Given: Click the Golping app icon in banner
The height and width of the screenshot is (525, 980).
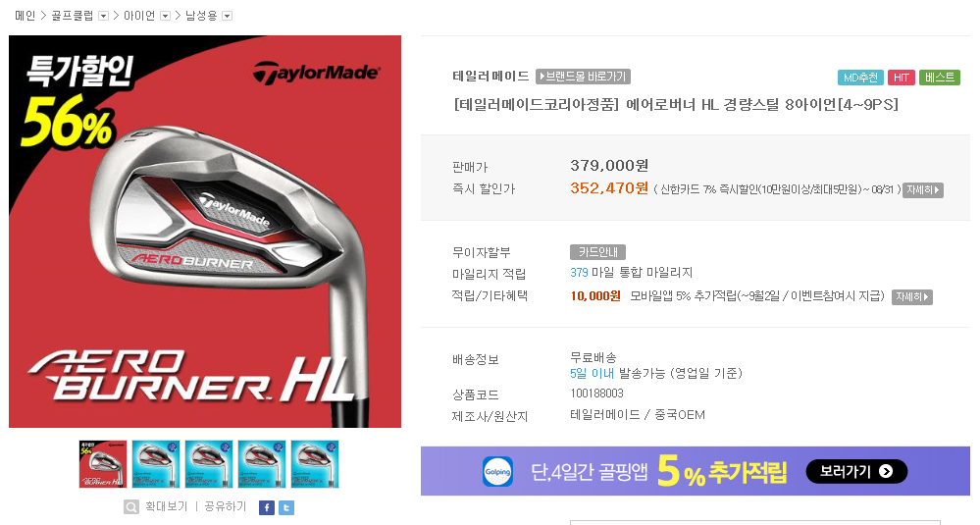Looking at the screenshot, I should [498, 471].
